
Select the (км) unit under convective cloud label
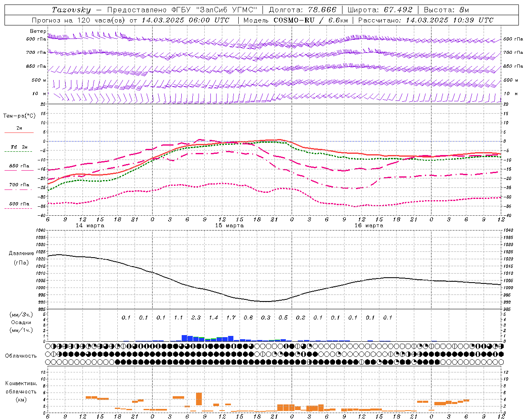(21, 399)
